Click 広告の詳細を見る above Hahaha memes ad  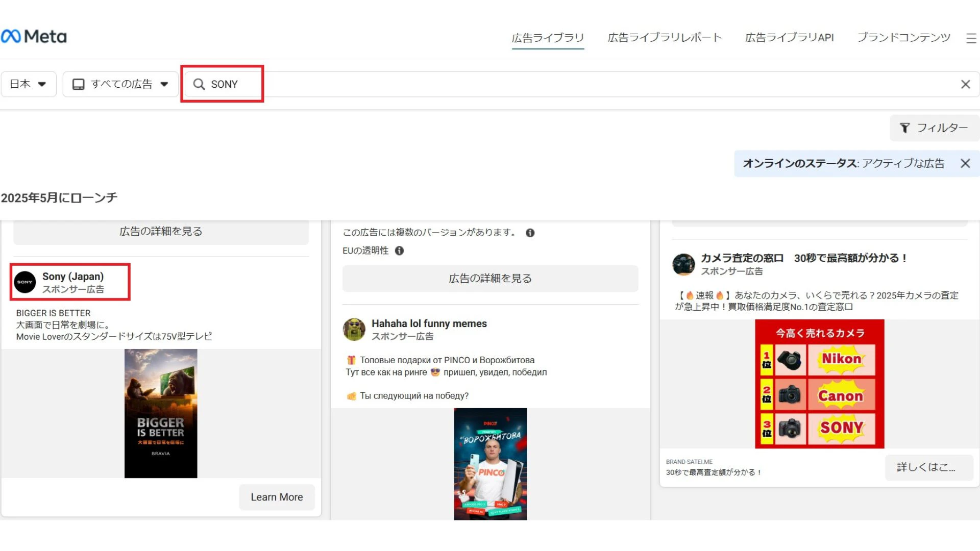[490, 279]
